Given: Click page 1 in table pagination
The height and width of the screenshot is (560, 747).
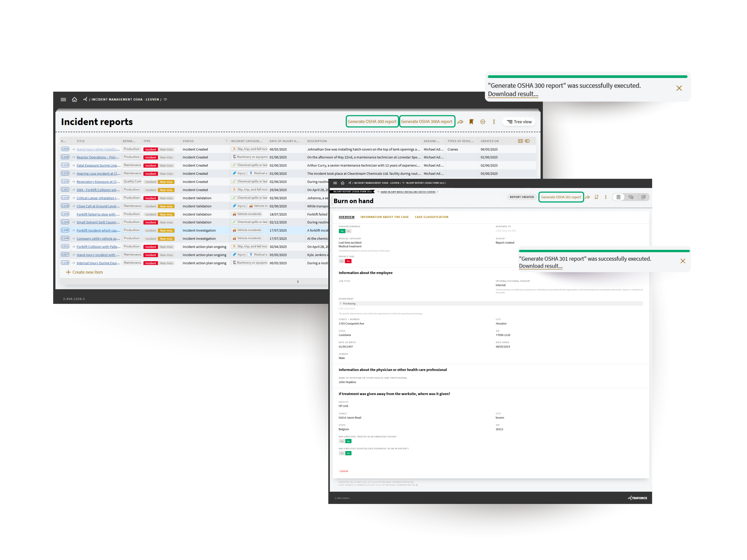Looking at the screenshot, I should point(297,281).
